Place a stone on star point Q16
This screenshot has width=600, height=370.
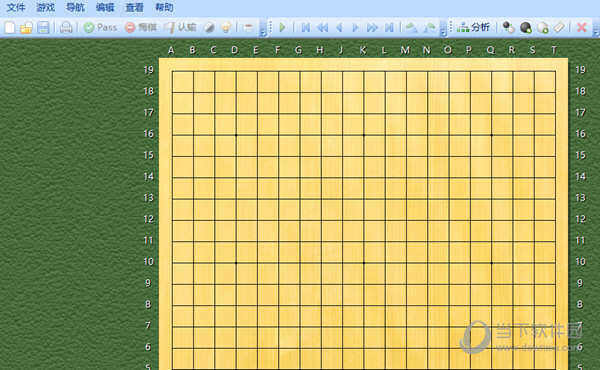pos(492,135)
